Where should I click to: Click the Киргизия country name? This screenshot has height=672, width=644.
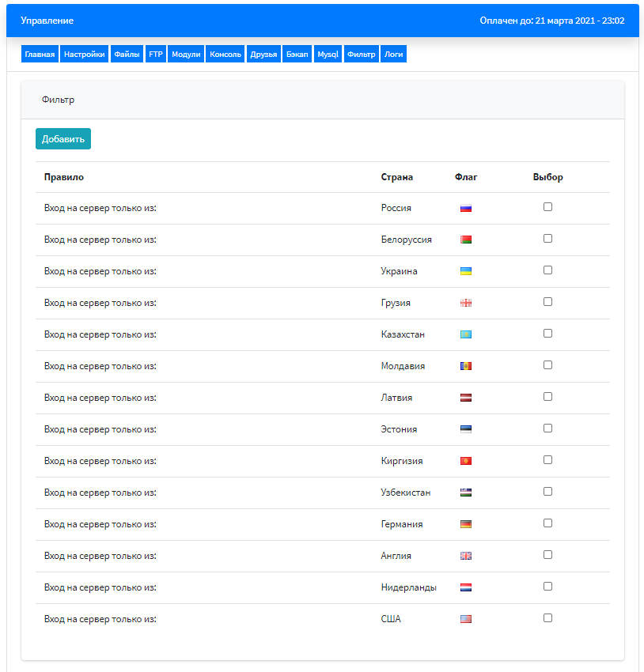point(402,461)
